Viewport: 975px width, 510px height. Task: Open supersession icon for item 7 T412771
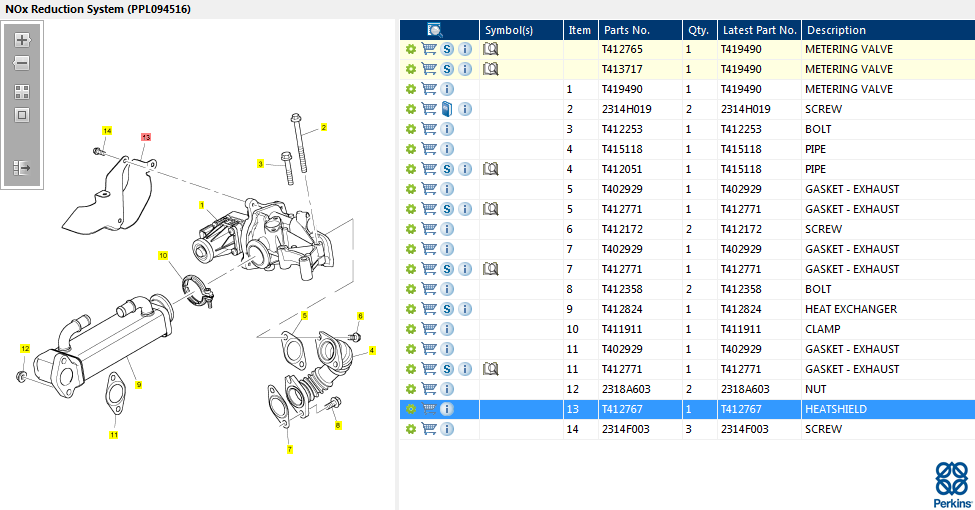point(447,269)
